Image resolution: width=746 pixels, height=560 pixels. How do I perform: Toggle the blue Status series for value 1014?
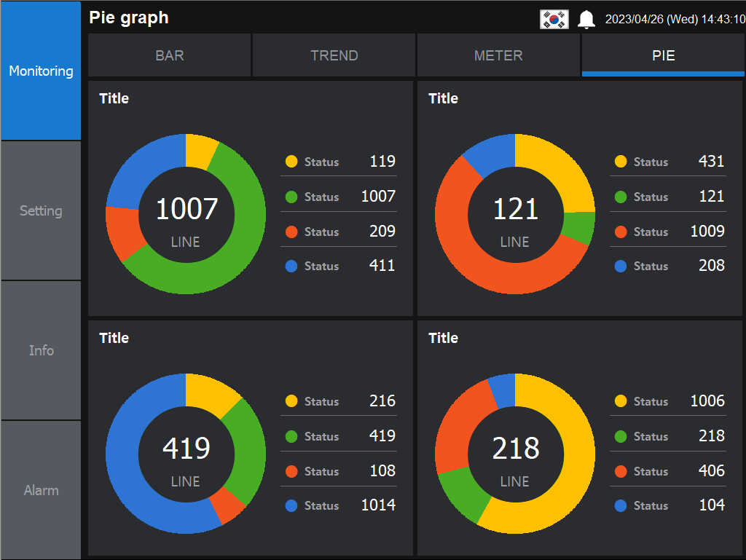pos(291,505)
